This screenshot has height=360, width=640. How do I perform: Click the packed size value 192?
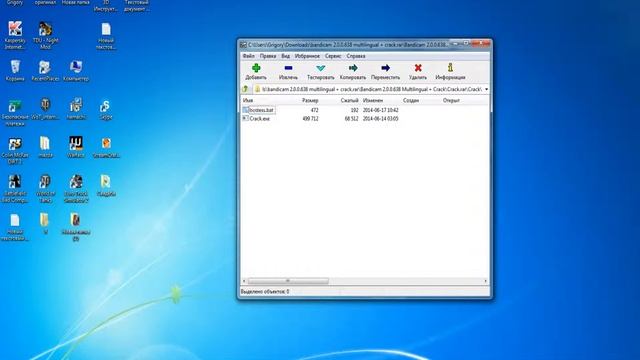tap(354, 110)
